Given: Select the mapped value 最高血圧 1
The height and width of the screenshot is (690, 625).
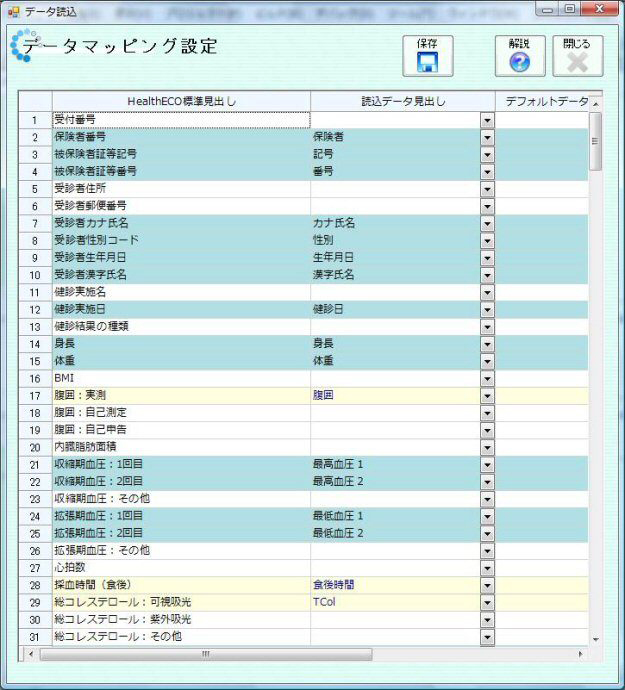Looking at the screenshot, I should click(x=338, y=464).
